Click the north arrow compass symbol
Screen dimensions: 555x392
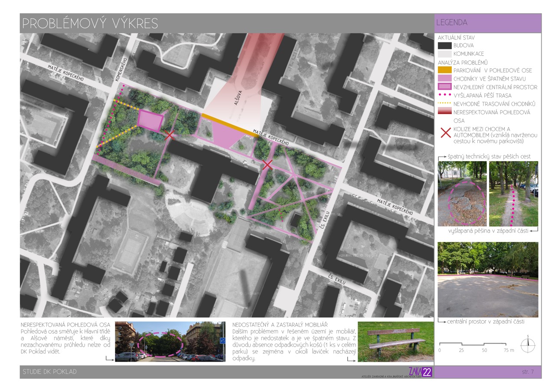click(x=528, y=346)
